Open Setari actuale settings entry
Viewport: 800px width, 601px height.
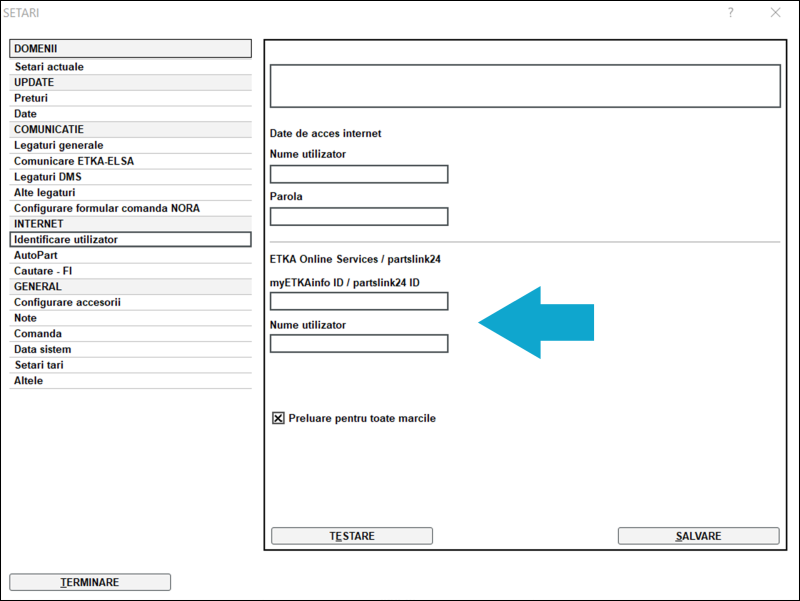[49, 67]
